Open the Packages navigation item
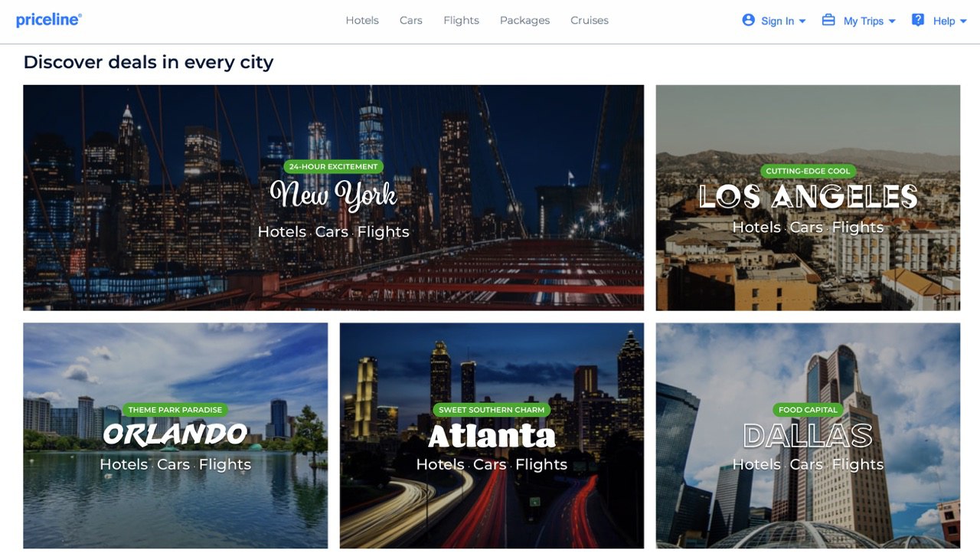Screen dimensions: 980x560 [524, 21]
